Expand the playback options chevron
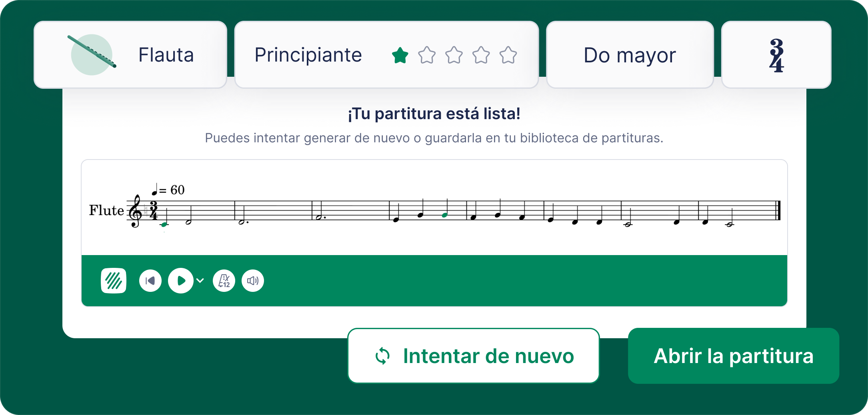Screen dimensions: 868x415 (200, 281)
